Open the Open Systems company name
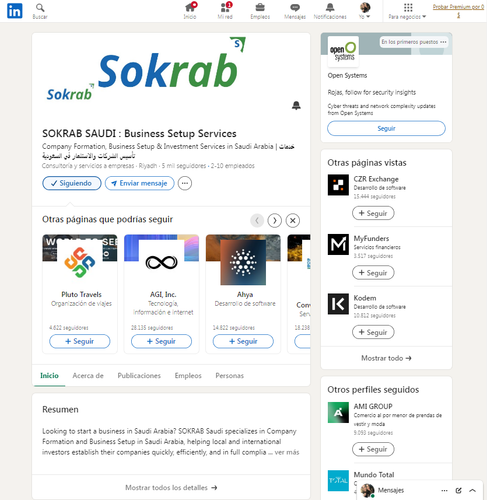Image resolution: width=487 pixels, height=500 pixels. (x=347, y=75)
